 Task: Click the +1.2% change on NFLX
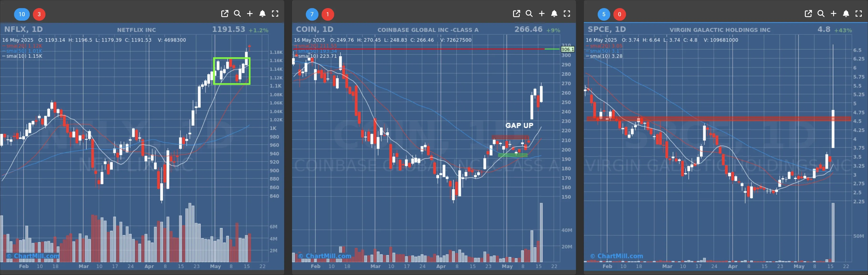pos(258,30)
